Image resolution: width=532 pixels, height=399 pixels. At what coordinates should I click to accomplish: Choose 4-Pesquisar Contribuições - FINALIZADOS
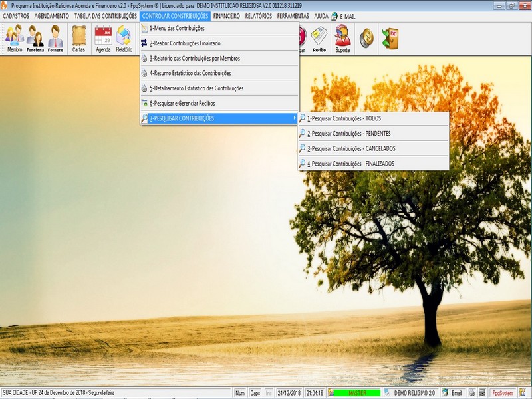tap(373, 164)
